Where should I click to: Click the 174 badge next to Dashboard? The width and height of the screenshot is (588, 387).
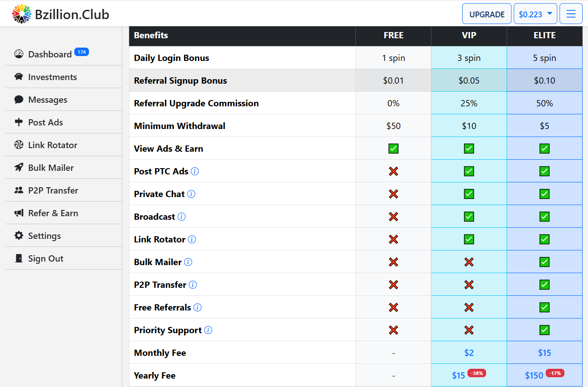(81, 52)
